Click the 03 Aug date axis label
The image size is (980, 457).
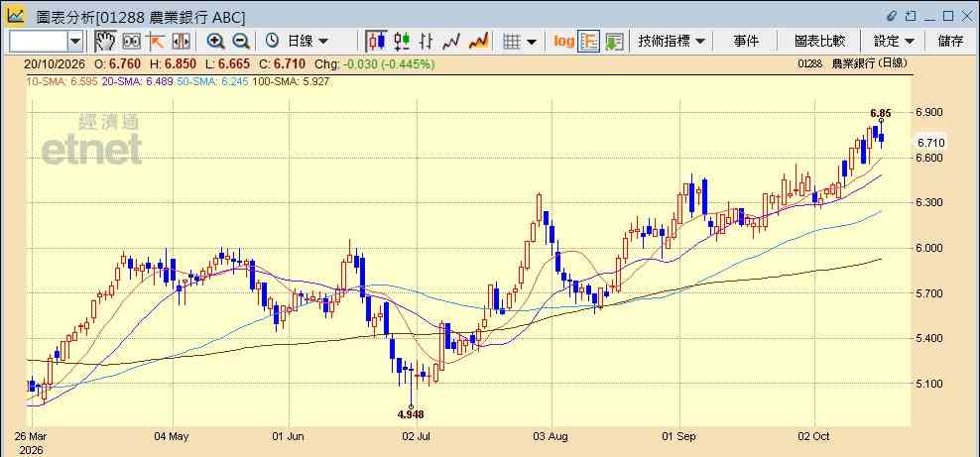coord(551,436)
